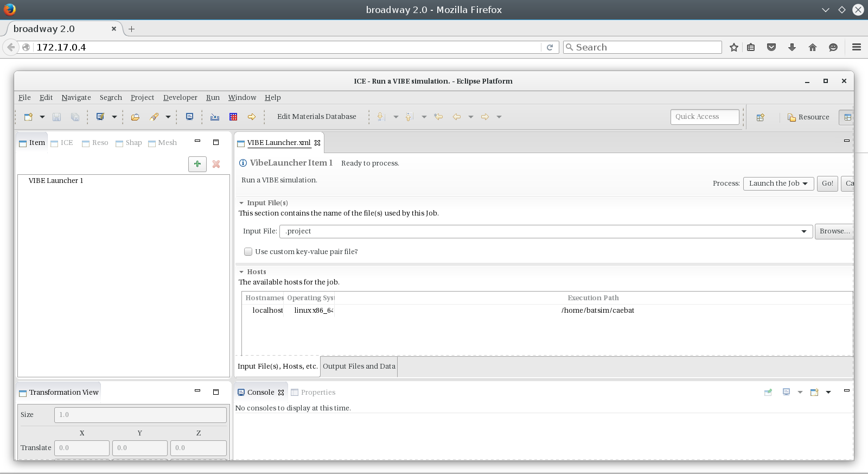Click the Open Perspective icon
The height and width of the screenshot is (474, 868).
(x=761, y=117)
